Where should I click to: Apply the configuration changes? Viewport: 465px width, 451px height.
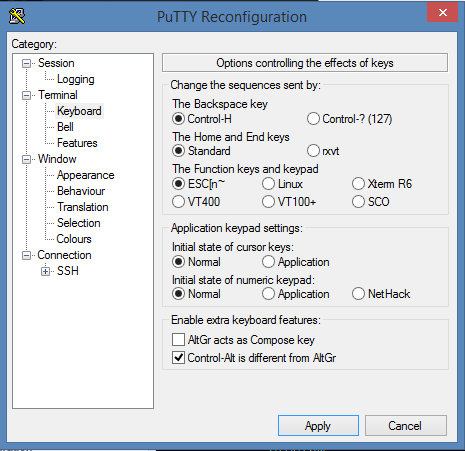click(x=318, y=426)
